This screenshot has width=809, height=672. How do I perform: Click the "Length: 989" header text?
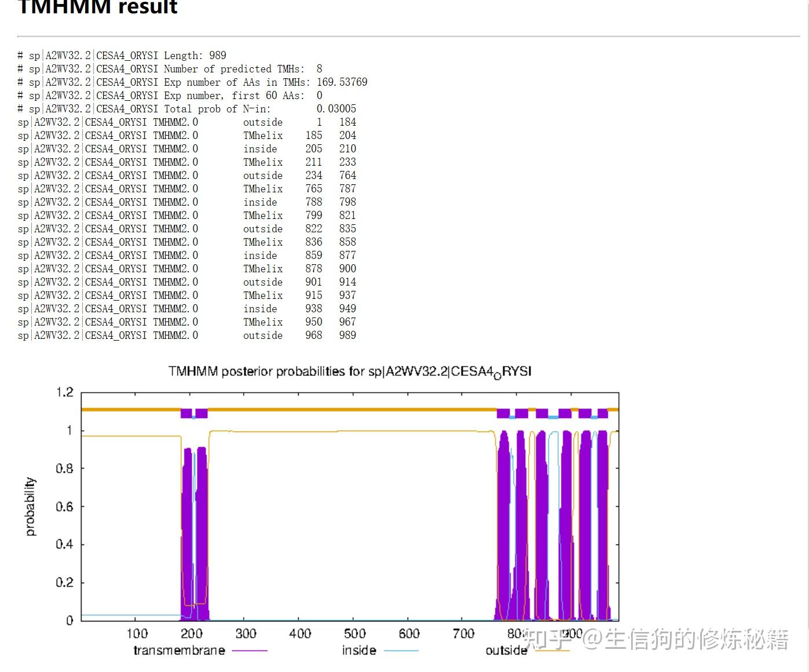[x=195, y=56]
